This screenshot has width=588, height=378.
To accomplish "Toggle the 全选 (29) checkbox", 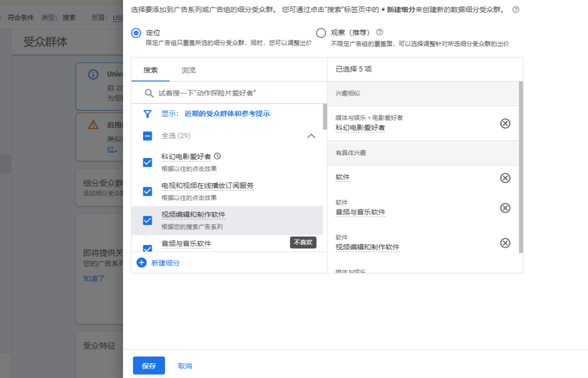I will 148,136.
